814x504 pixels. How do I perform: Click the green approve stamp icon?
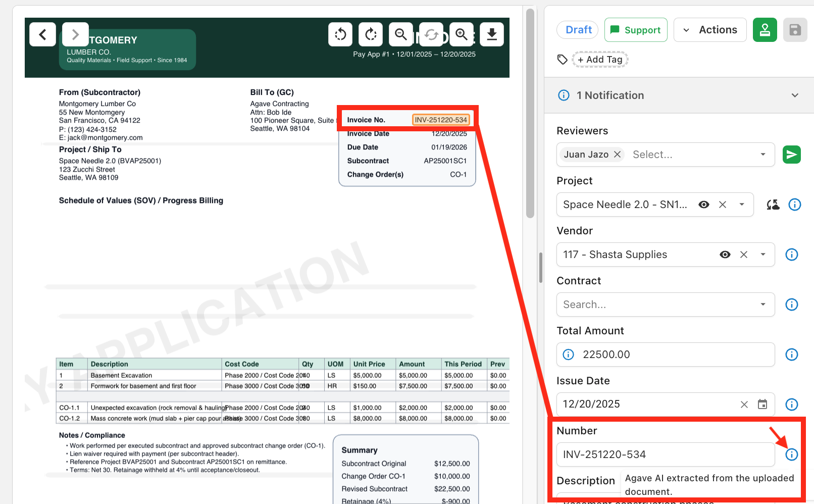765,30
